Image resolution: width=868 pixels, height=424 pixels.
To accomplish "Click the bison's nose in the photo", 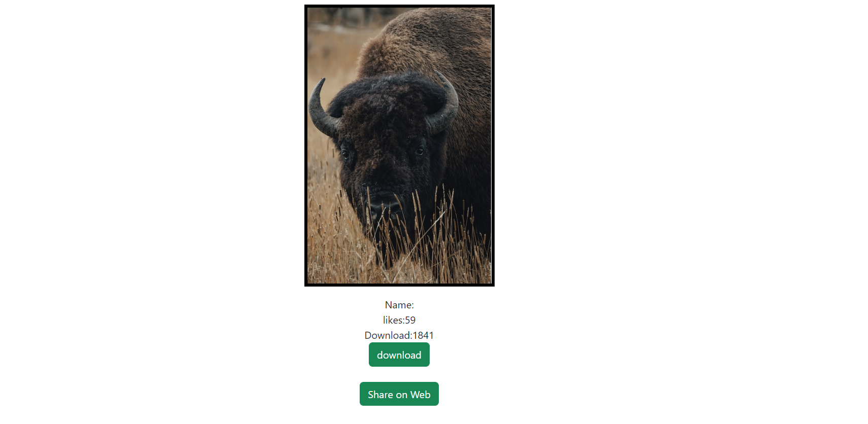I will tap(385, 205).
